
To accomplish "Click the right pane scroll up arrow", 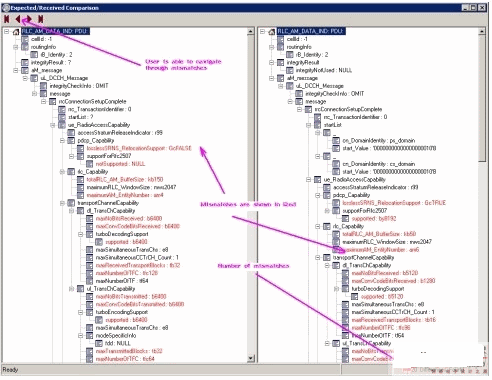I will (482, 31).
